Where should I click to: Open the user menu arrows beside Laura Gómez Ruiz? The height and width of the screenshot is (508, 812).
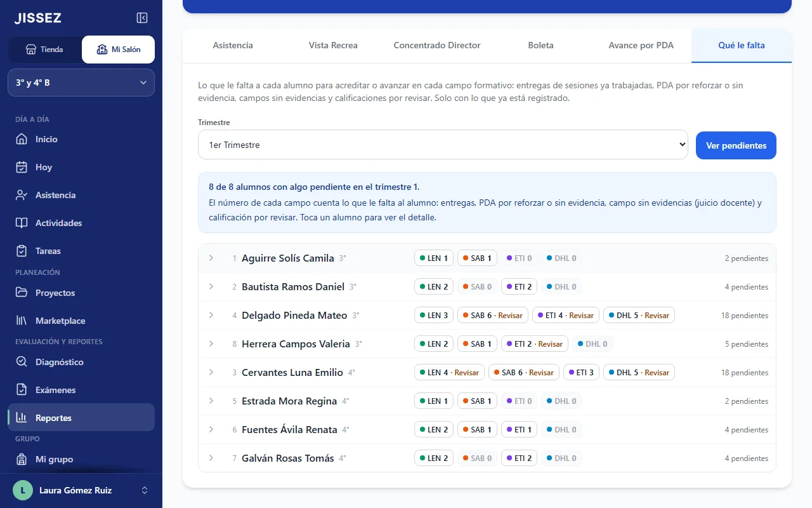144,490
